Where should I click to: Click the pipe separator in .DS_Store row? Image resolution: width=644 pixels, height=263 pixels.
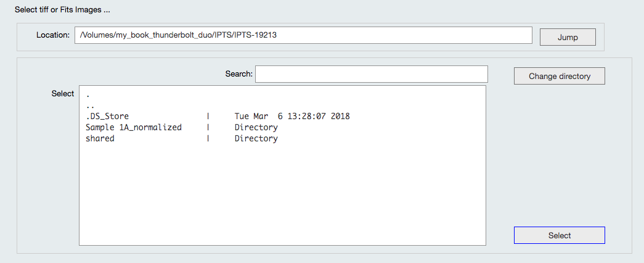(x=208, y=116)
